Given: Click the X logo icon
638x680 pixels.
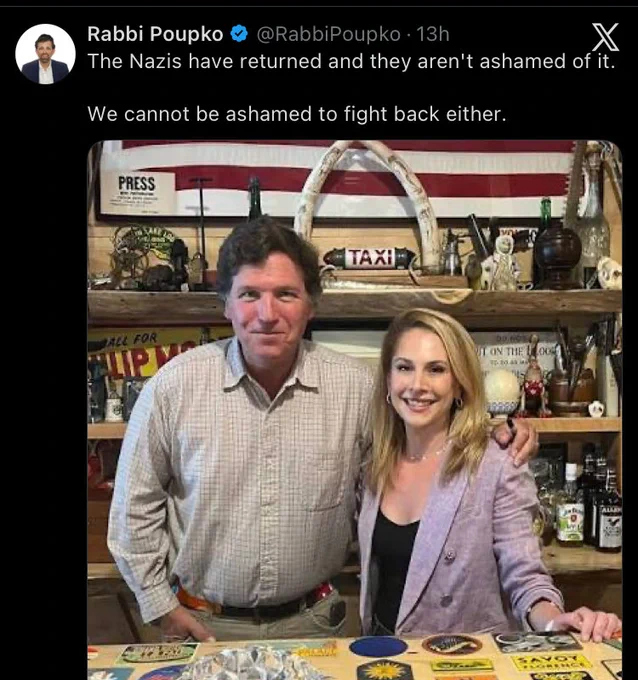Looking at the screenshot, I should coord(605,37).
